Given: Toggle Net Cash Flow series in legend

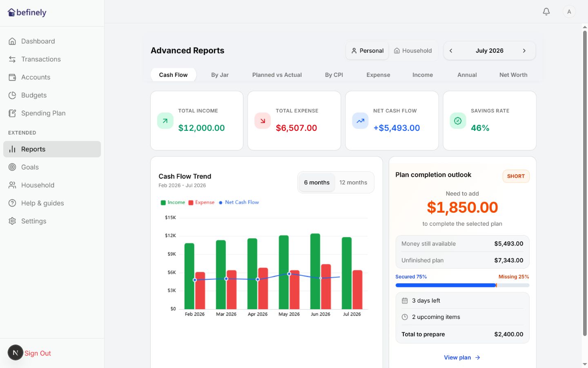Looking at the screenshot, I should (239, 202).
